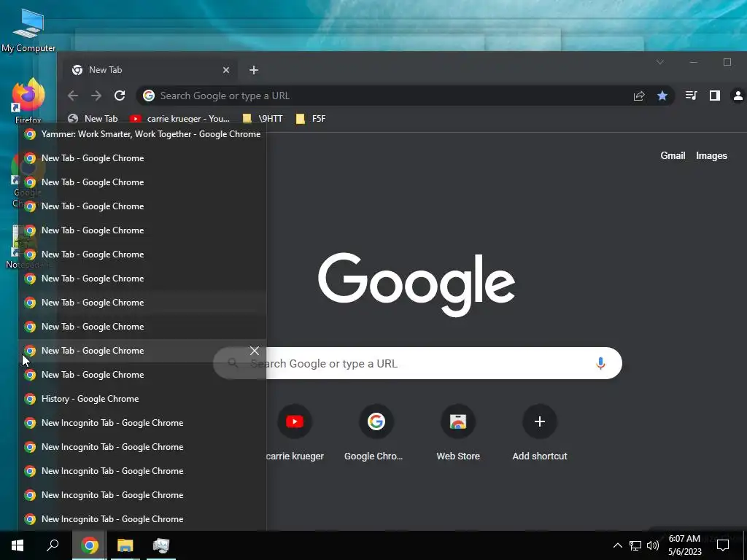Open the Gmail link
747x560 pixels.
pyautogui.click(x=673, y=156)
